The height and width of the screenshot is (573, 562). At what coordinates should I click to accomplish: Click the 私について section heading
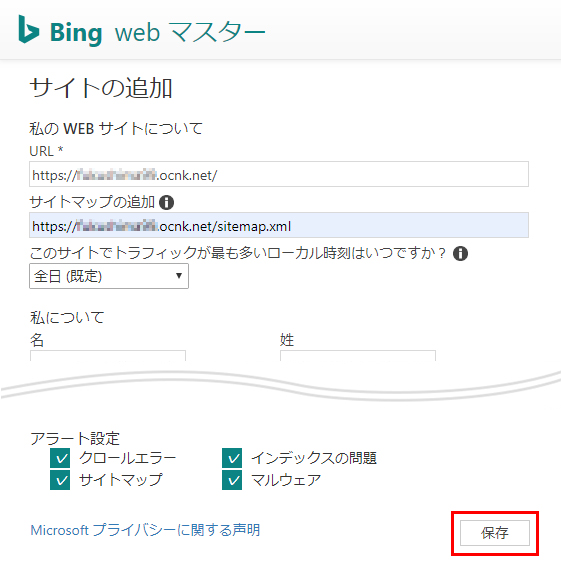click(67, 317)
